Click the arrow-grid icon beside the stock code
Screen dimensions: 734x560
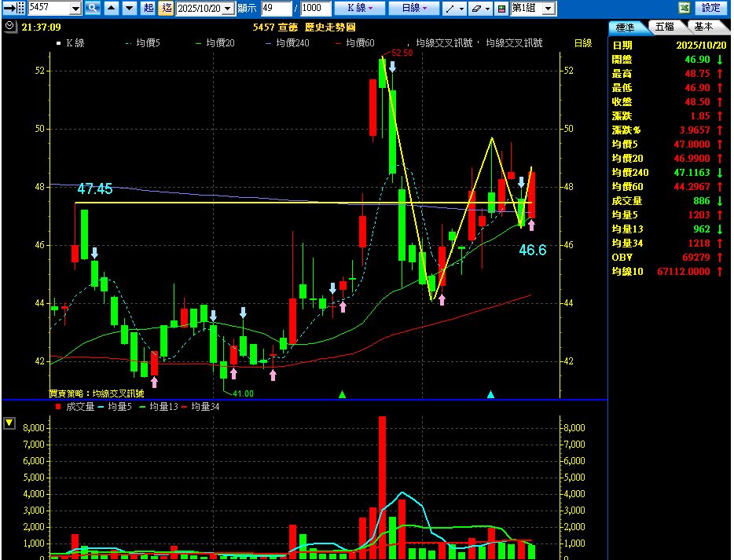click(x=13, y=8)
